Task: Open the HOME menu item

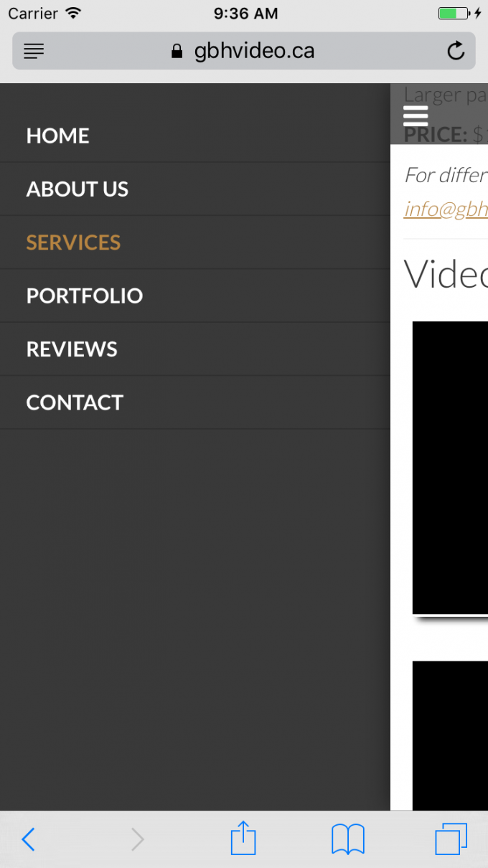Action: point(195,136)
